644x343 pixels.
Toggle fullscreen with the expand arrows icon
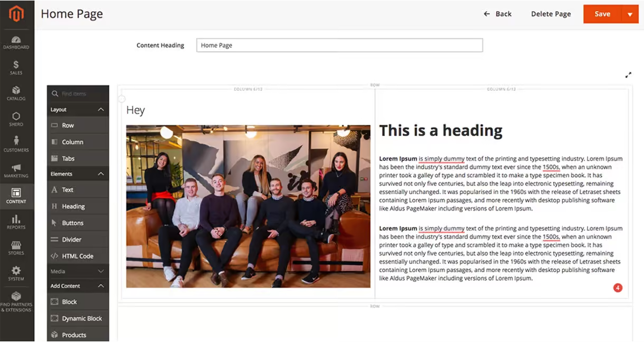(628, 75)
